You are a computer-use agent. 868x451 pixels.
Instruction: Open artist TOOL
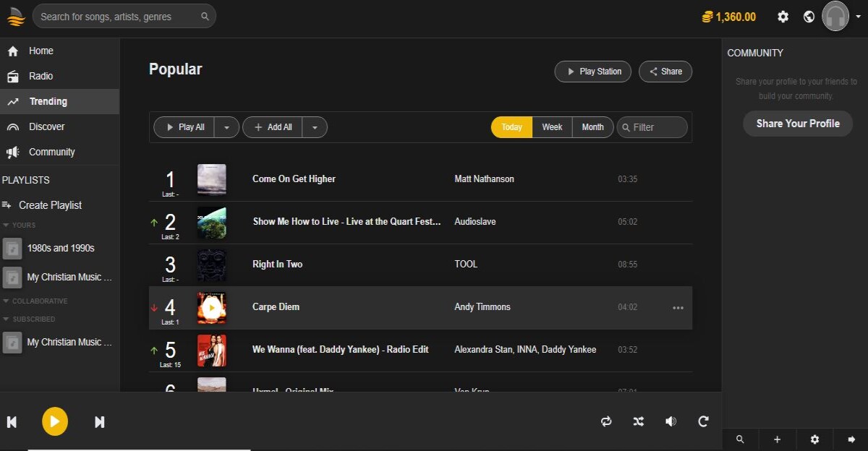click(466, 264)
